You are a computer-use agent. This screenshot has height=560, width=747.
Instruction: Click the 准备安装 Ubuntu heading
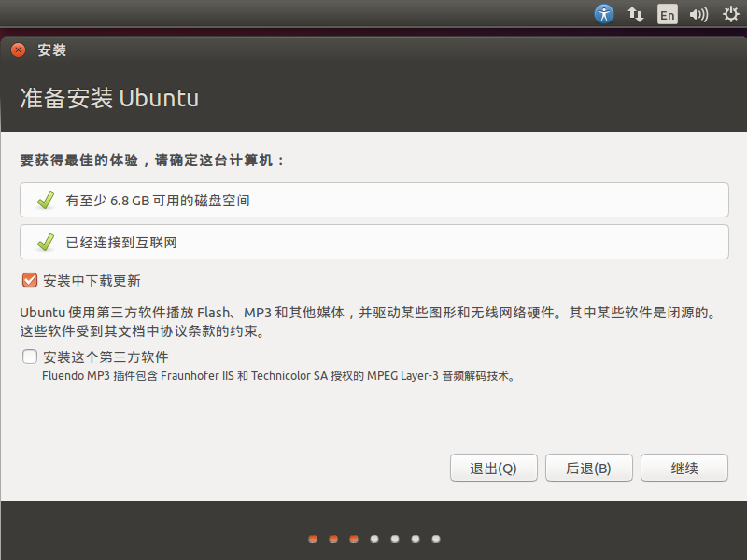click(109, 98)
